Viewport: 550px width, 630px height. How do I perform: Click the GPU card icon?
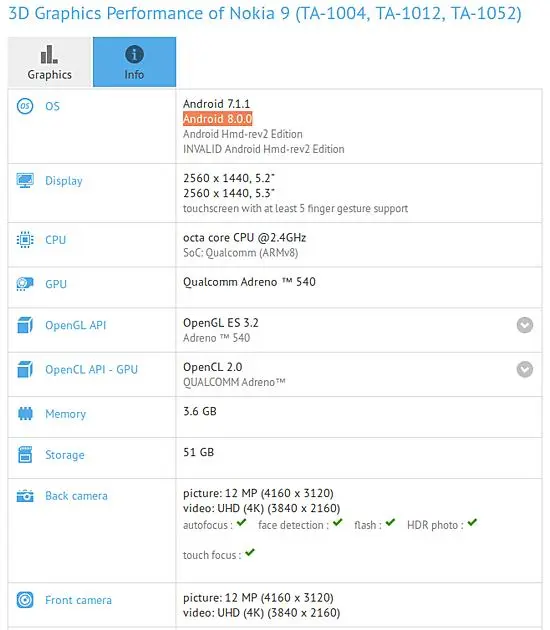tap(25, 284)
